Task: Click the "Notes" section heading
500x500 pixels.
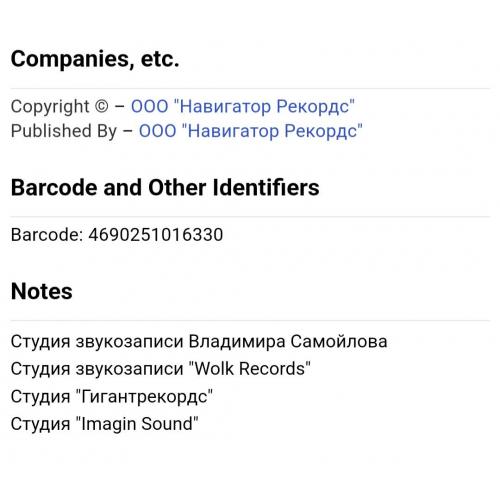Action: [42, 291]
